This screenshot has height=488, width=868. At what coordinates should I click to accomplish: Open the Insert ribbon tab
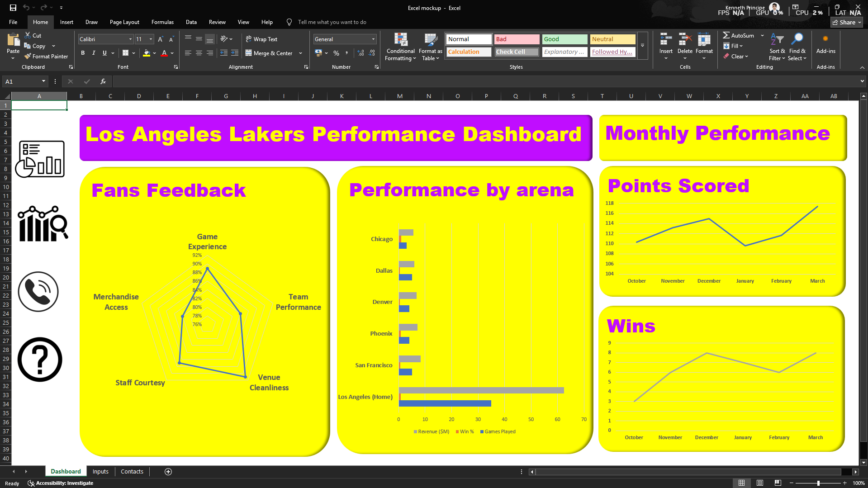[66, 22]
